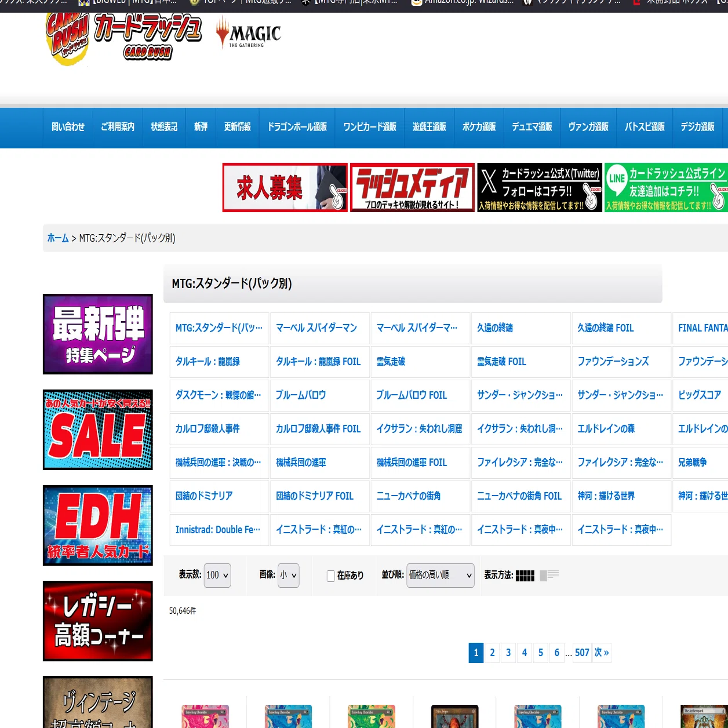The image size is (728, 728).
Task: Switch to grid display view icon
Action: 525,576
